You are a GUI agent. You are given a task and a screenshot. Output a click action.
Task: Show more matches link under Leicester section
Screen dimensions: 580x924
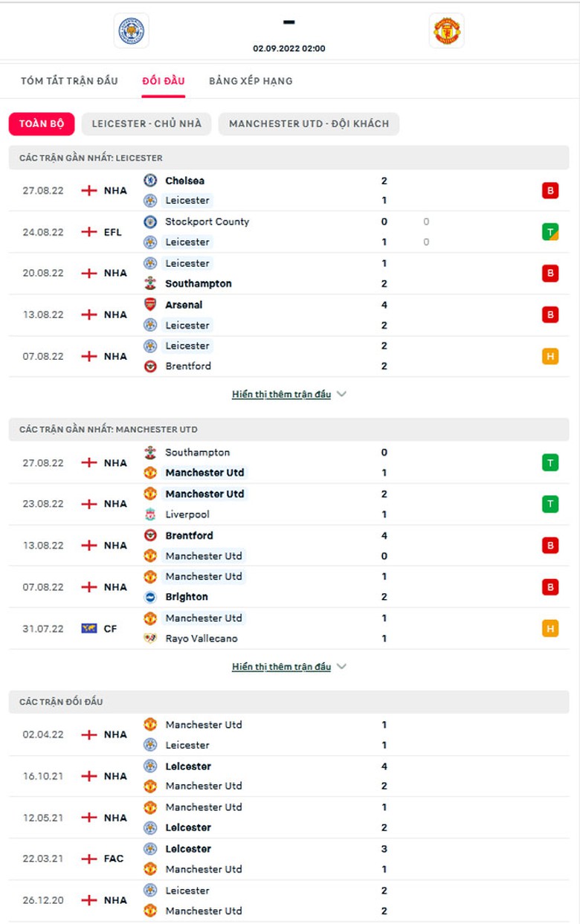(281, 395)
